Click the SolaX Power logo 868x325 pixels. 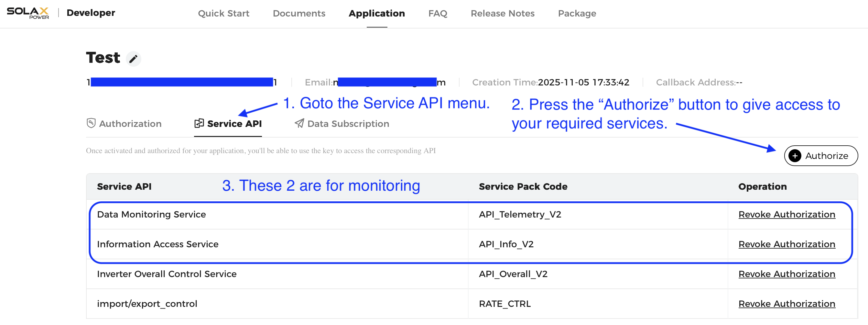point(28,13)
